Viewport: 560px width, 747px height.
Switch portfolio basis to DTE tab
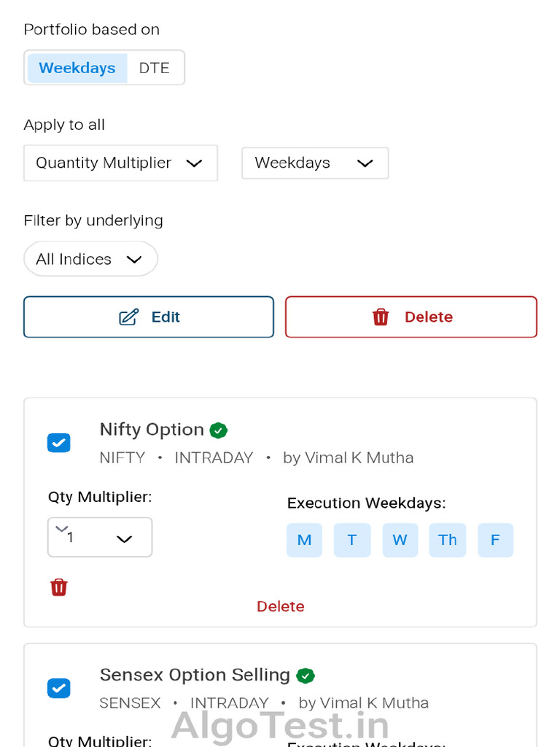(154, 68)
